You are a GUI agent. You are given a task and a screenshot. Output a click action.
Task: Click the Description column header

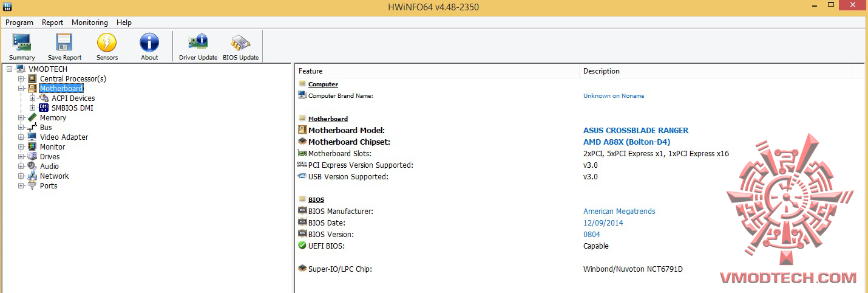(x=715, y=71)
